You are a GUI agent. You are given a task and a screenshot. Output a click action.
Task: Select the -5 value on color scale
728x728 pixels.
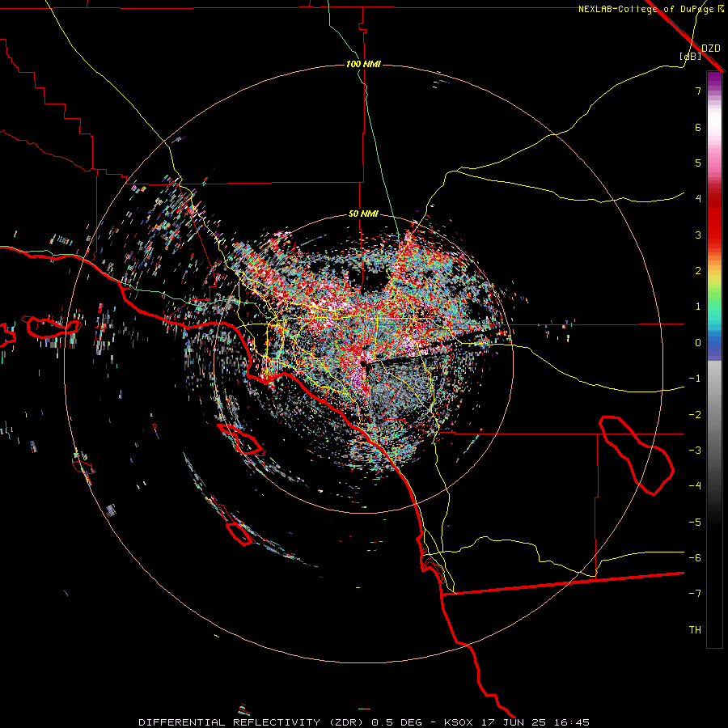(695, 523)
